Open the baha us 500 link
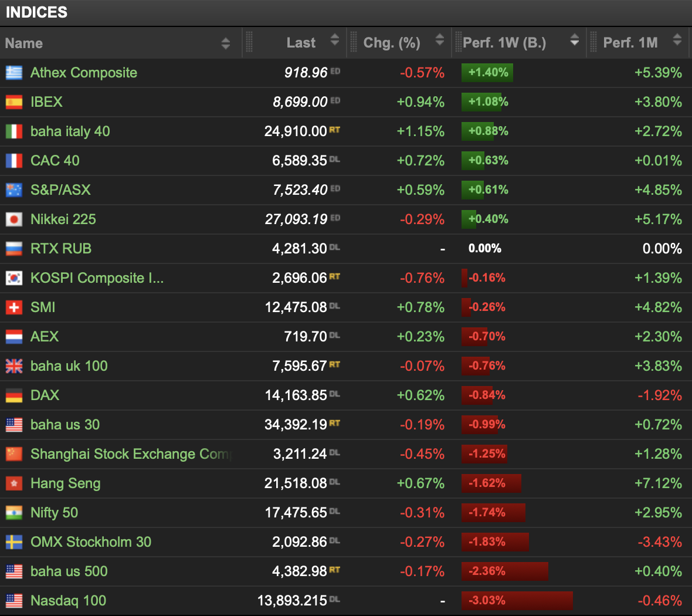 click(69, 571)
